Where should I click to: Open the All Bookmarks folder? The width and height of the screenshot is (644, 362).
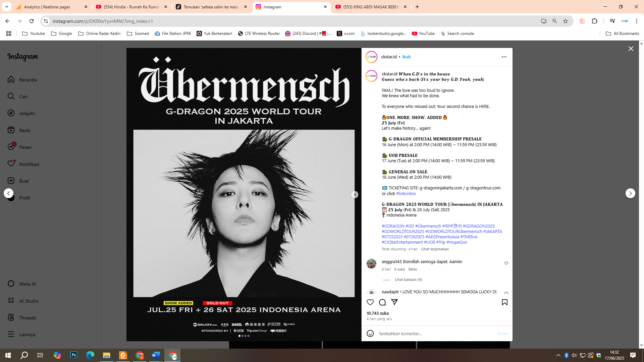coord(622,34)
